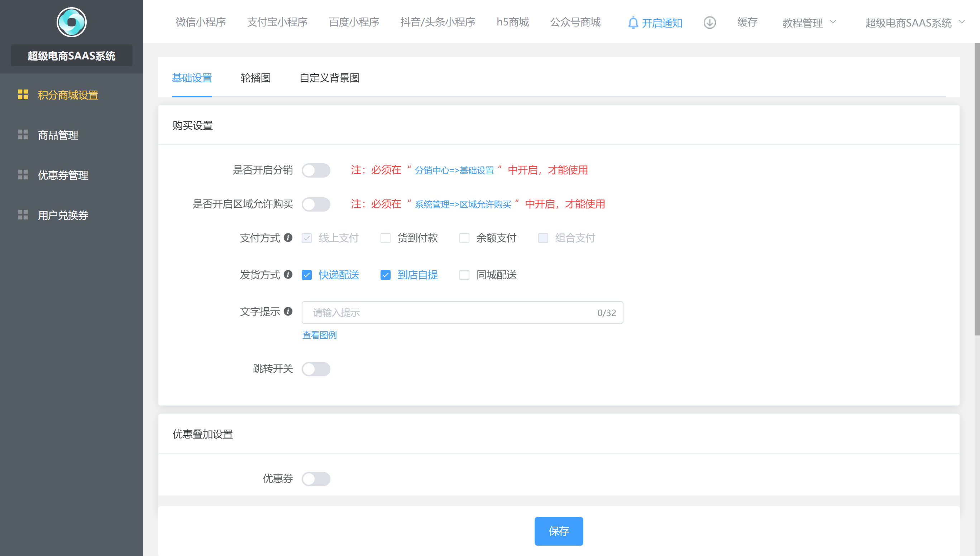Uncheck the 到店自提 checkbox

pos(385,275)
